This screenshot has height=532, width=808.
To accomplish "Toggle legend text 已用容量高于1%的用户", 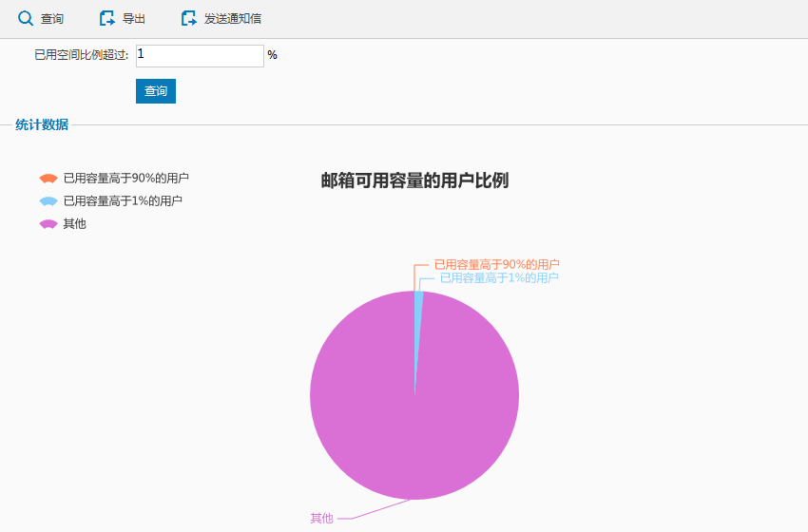I will [x=123, y=201].
